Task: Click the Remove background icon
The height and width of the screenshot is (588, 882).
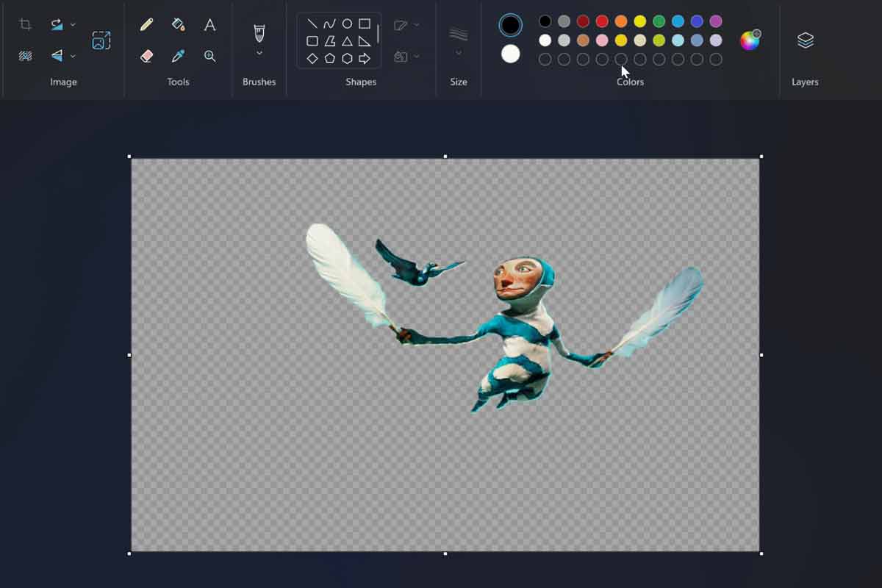Action: click(x=25, y=56)
